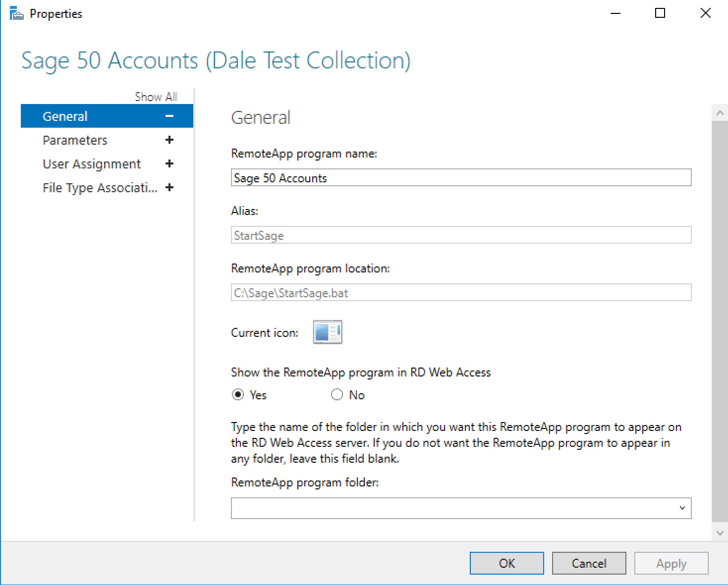Confirm the dialog with the OK button
The image size is (728, 585).
(x=507, y=563)
